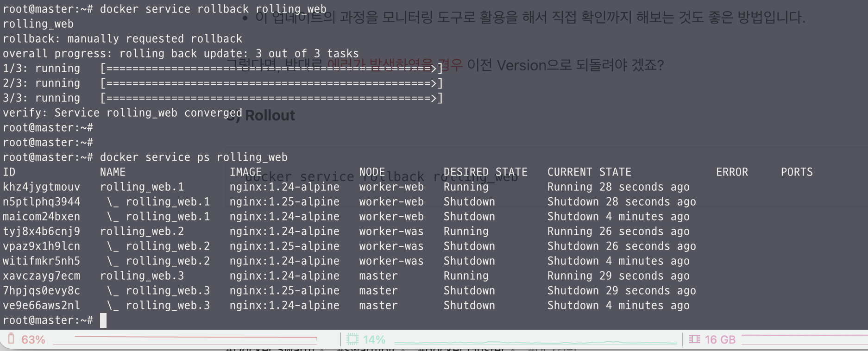Viewport: 868px width, 351px height.
Task: Click the IMAGE column header
Action: [245, 172]
